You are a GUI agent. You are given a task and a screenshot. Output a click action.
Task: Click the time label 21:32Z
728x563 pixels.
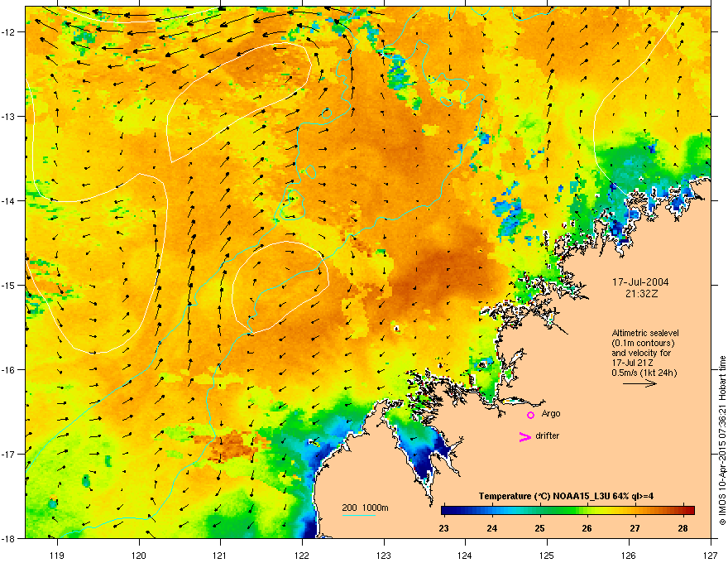pos(641,294)
